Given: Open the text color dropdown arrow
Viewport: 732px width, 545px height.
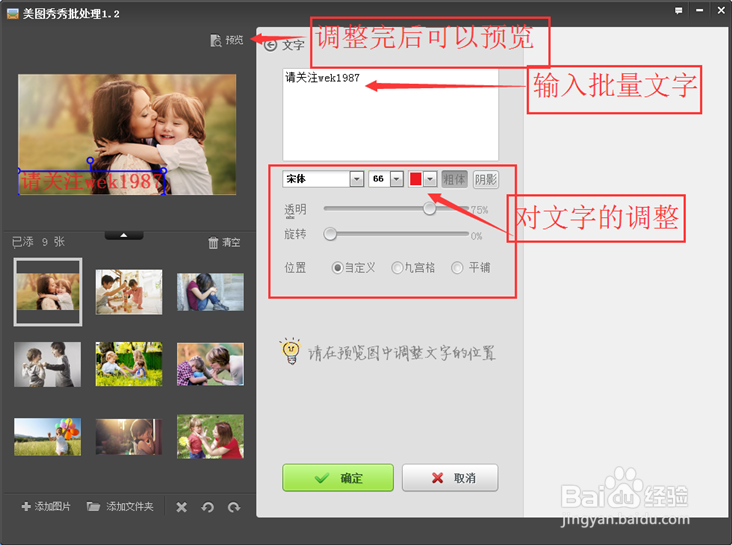Looking at the screenshot, I should point(430,179).
